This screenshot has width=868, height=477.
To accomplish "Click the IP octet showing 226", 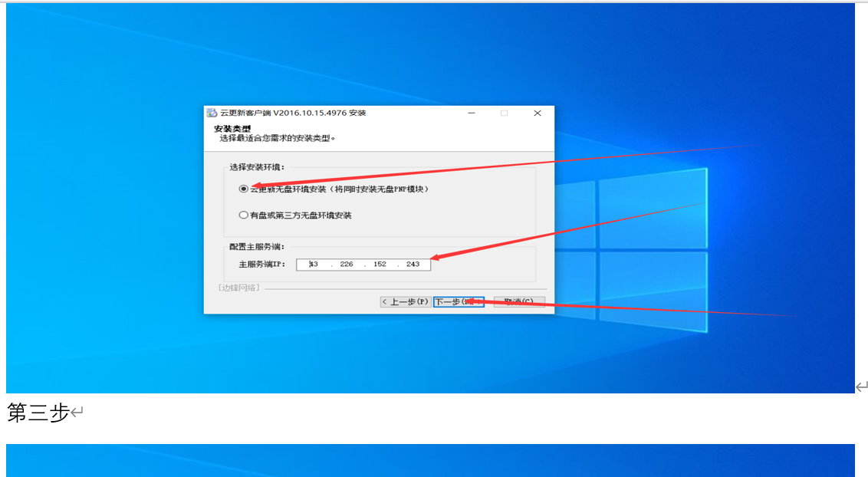I will (347, 265).
